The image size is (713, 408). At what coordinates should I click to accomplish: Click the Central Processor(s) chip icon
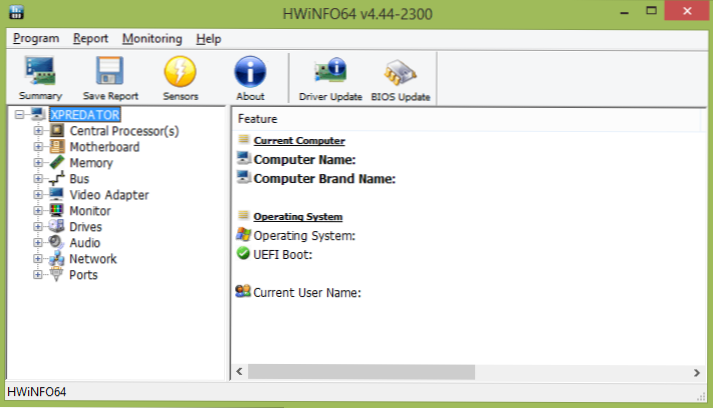(57, 131)
